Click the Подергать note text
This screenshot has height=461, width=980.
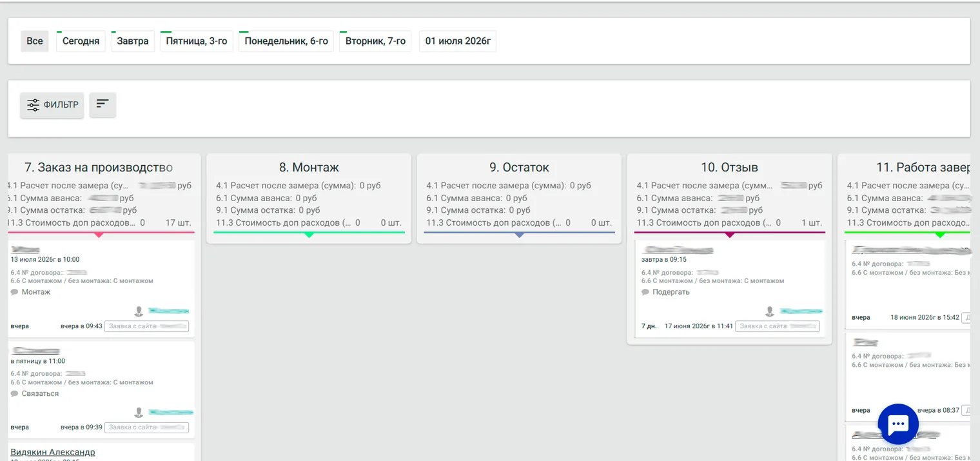[x=671, y=292]
